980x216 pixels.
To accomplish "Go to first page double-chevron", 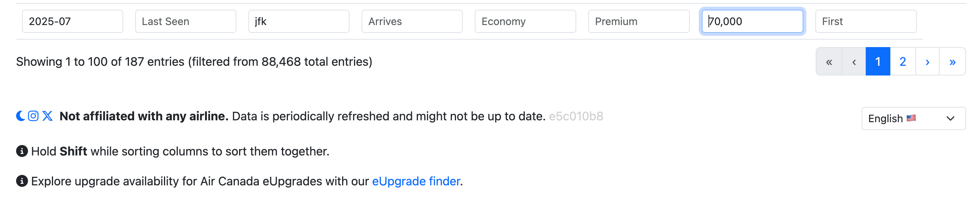I will 829,62.
